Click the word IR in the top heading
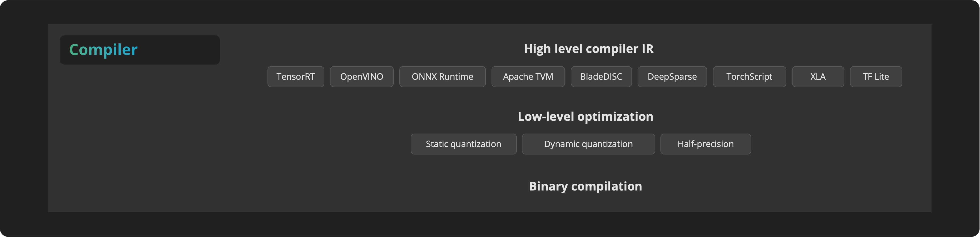980x237 pixels. coord(647,49)
